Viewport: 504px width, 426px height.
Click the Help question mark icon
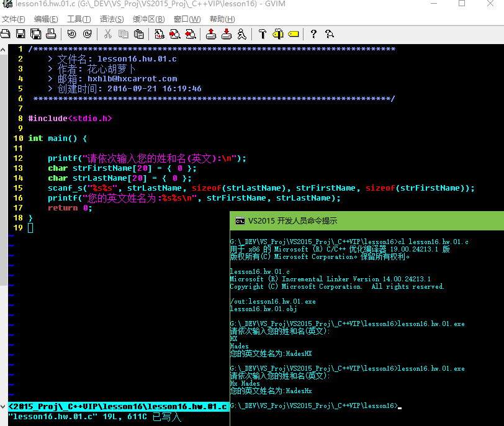pyautogui.click(x=313, y=34)
